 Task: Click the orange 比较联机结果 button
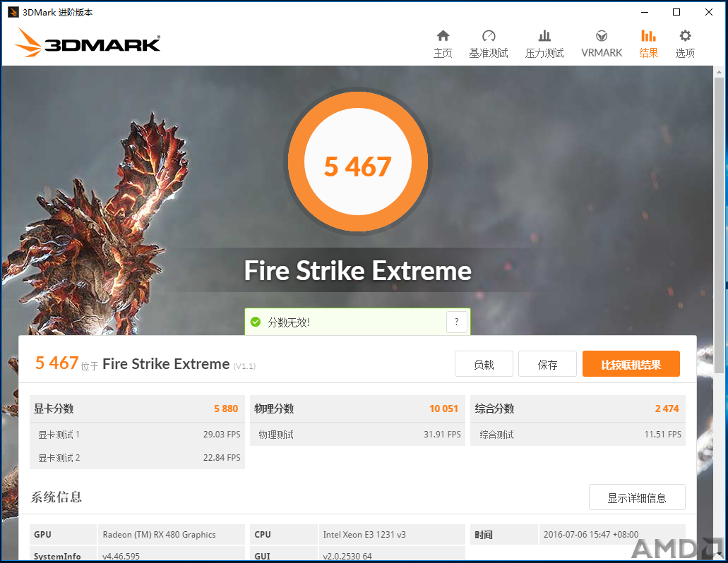pyautogui.click(x=631, y=364)
